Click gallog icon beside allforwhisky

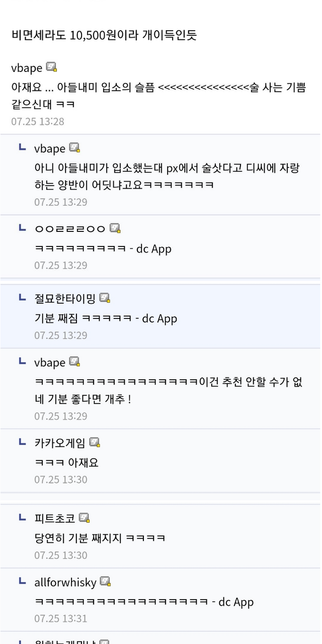tap(105, 582)
